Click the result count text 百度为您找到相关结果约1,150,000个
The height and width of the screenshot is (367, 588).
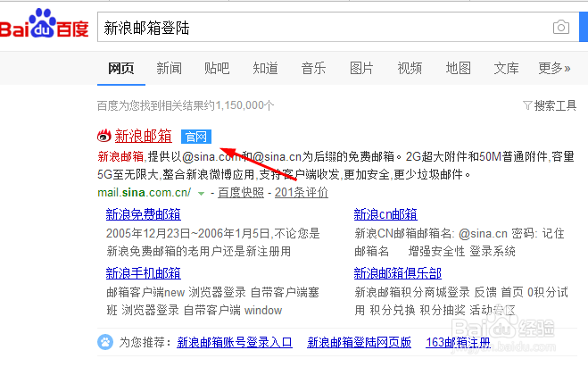pos(186,105)
